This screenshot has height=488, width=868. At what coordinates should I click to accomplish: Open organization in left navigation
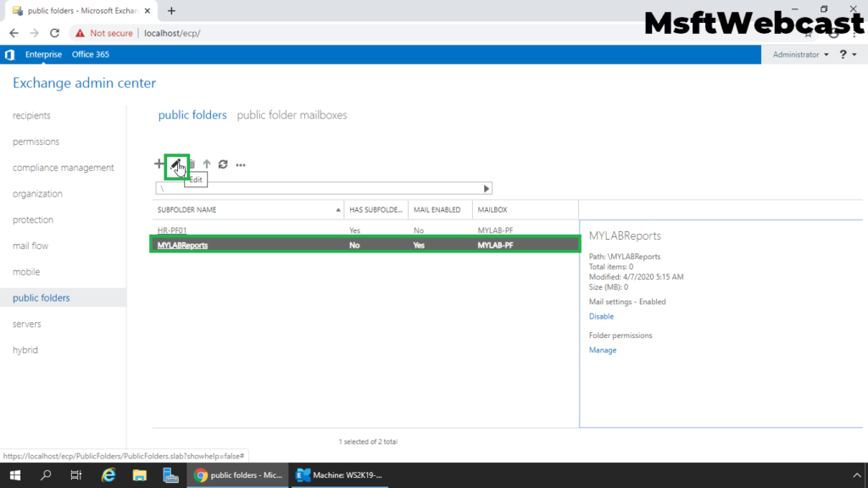(x=37, y=194)
